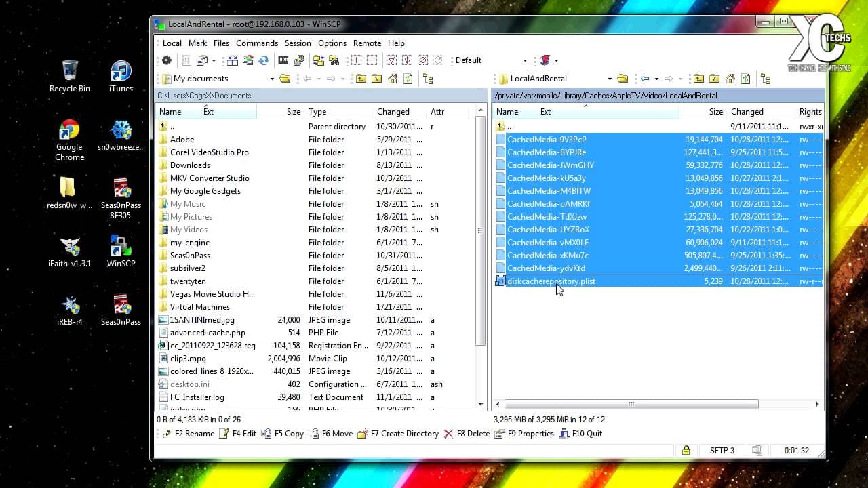This screenshot has height=488, width=868.
Task: Sort local files by Changed column header
Action: click(x=399, y=112)
